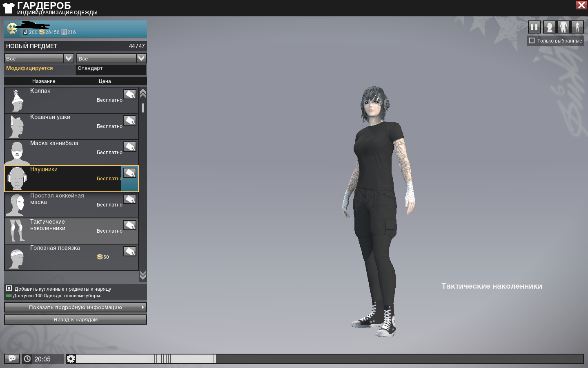Switch camera to full body view
Viewport: 588px width, 368px height.
point(577,27)
